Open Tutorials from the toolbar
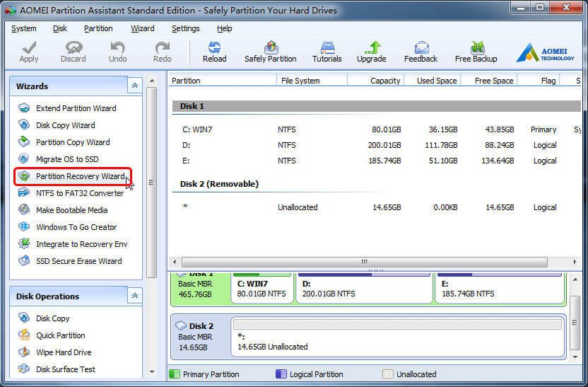Viewport: 588px width, 387px height. tap(327, 52)
